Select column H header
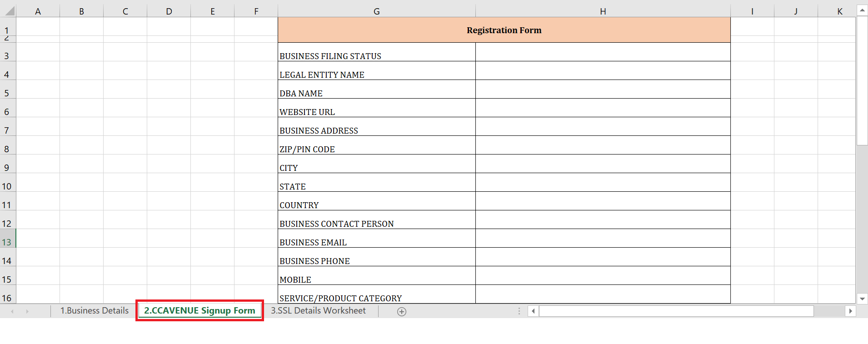 pyautogui.click(x=603, y=11)
